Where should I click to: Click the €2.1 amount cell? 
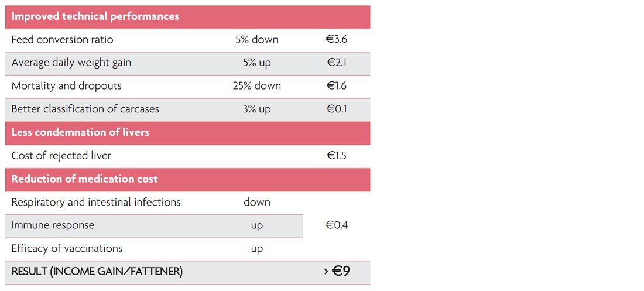point(337,63)
